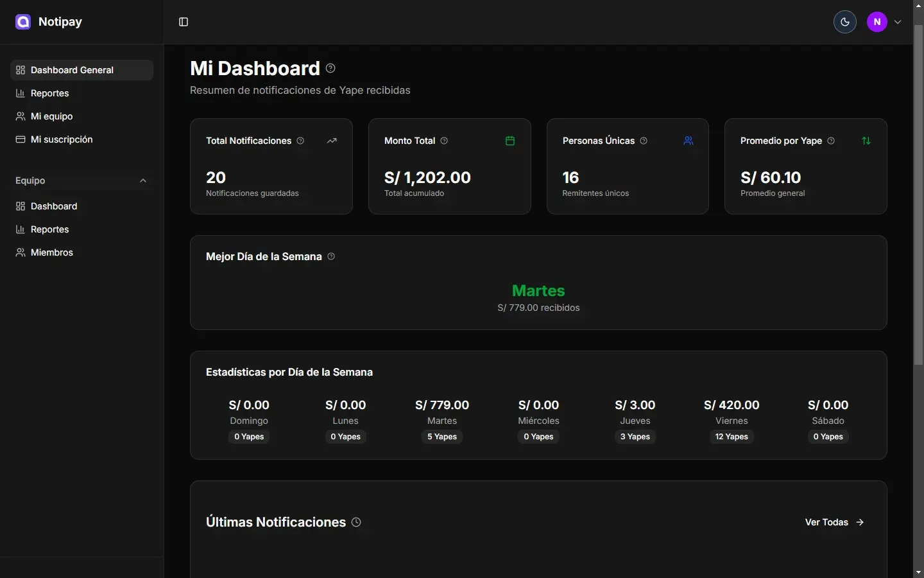Open the team Dashboard under Equipo
This screenshot has height=578, width=924.
(x=53, y=206)
